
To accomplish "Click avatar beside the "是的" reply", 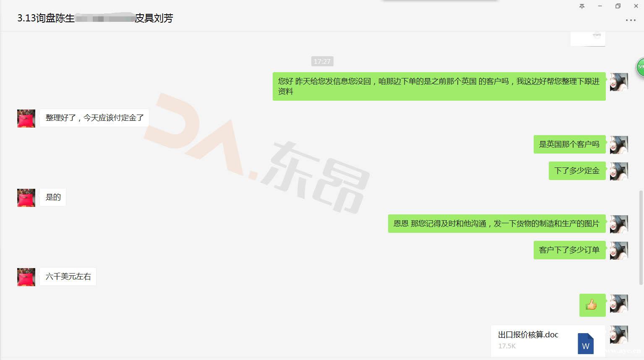I will [x=26, y=198].
